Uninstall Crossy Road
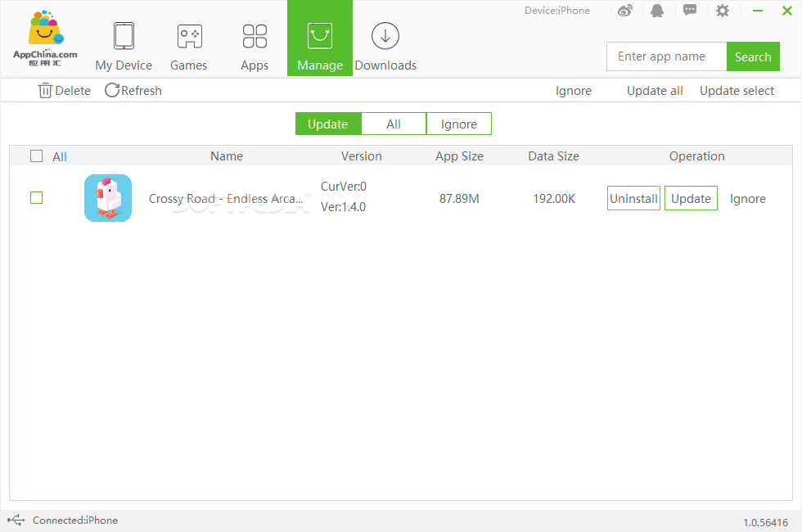802x532 pixels. pyautogui.click(x=633, y=198)
